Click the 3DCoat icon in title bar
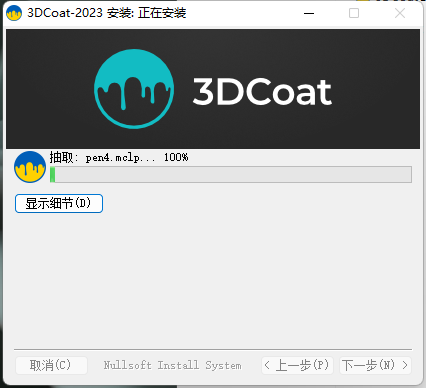The width and height of the screenshot is (426, 388). (x=14, y=13)
